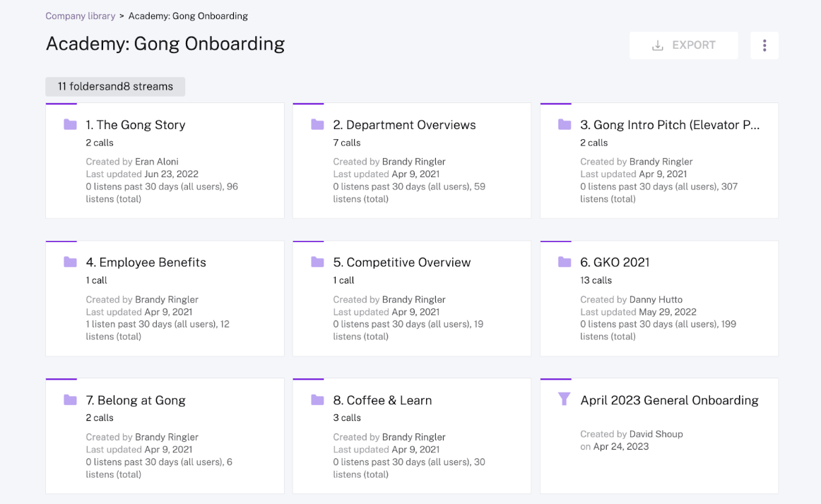Open folder 3. Gong Intro Pitch
This screenshot has width=821, height=504.
tap(670, 124)
